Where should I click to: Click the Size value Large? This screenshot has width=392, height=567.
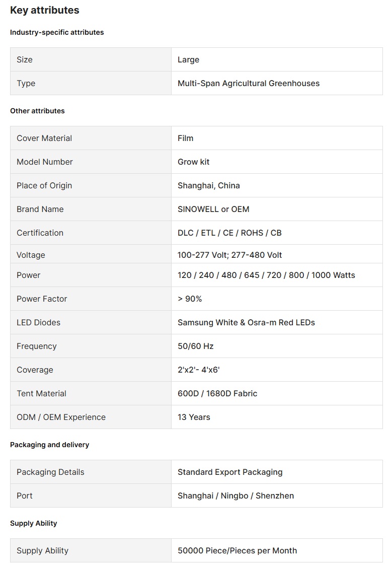click(x=188, y=59)
